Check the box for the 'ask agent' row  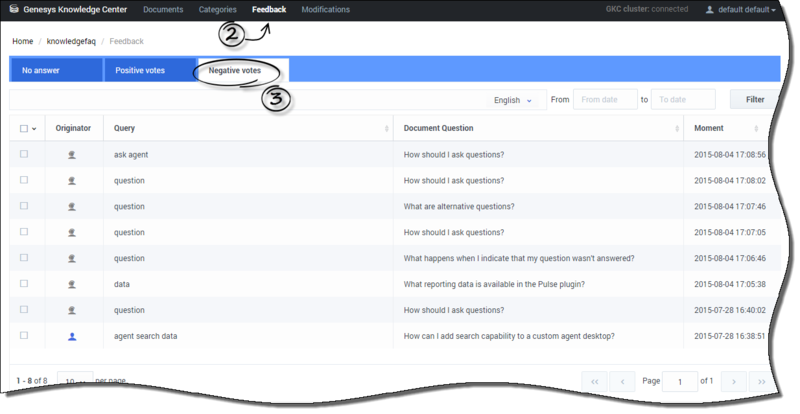click(x=24, y=154)
